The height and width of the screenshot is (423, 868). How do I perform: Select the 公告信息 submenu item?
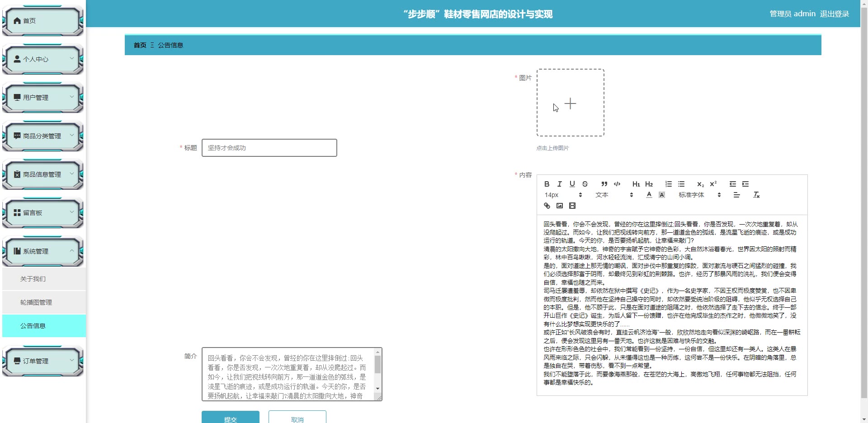pyautogui.click(x=44, y=326)
